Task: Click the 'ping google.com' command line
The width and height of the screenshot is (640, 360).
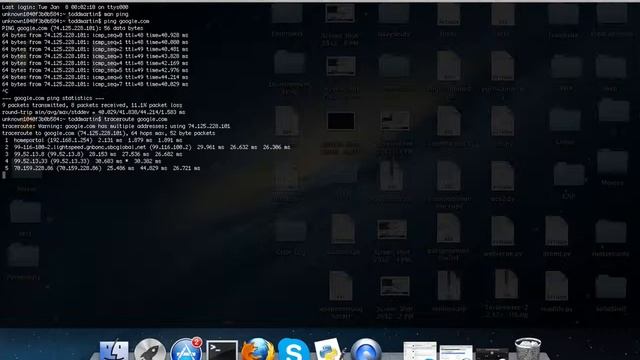Action: 76,21
